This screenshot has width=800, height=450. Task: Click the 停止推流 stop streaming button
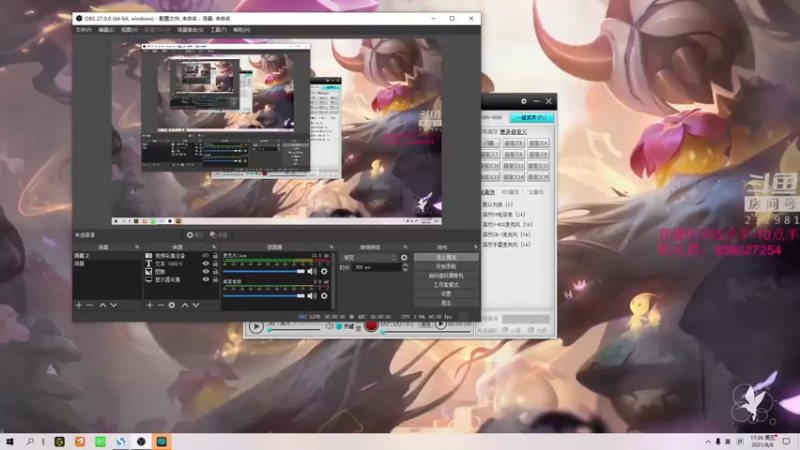click(446, 258)
